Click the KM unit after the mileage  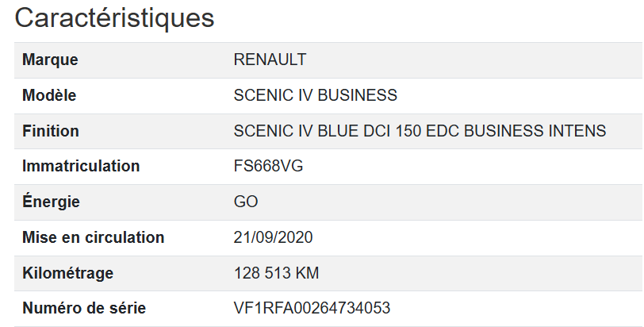click(307, 273)
